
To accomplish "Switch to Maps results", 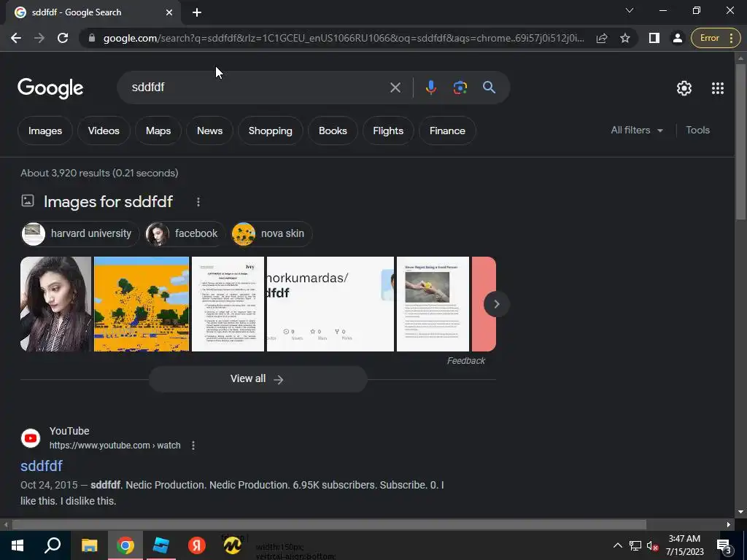I will (158, 131).
